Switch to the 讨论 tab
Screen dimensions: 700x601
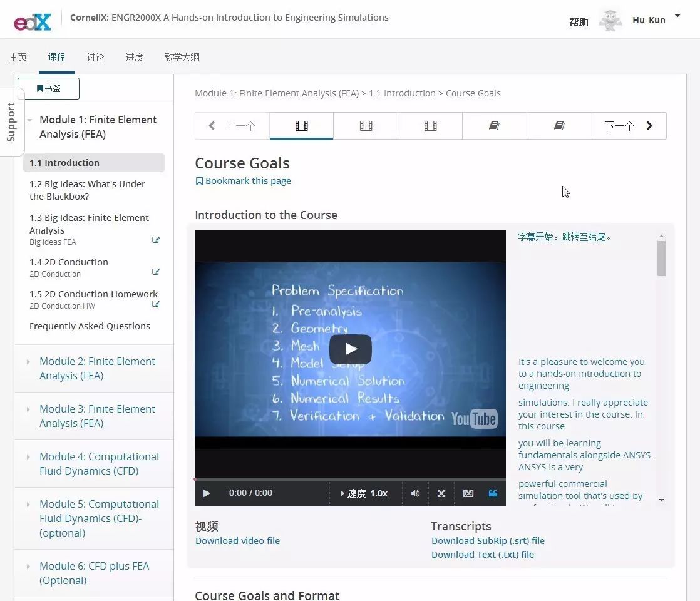95,57
